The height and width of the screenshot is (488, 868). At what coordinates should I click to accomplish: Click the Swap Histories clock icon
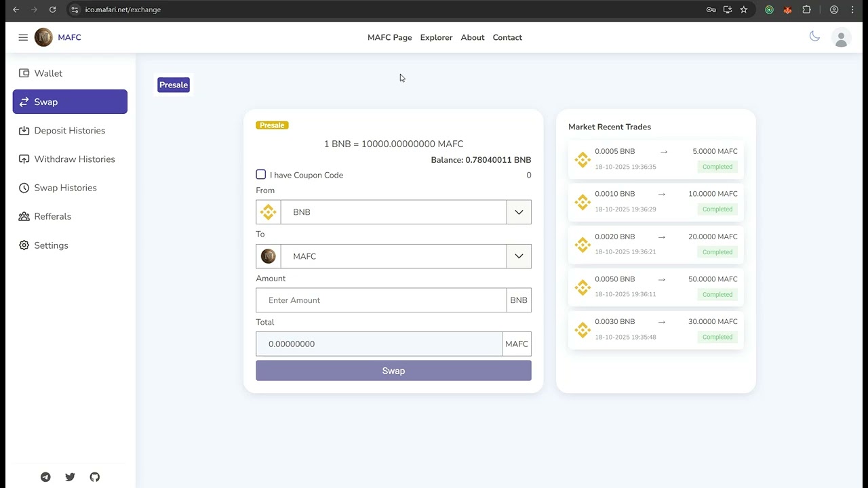pyautogui.click(x=24, y=188)
